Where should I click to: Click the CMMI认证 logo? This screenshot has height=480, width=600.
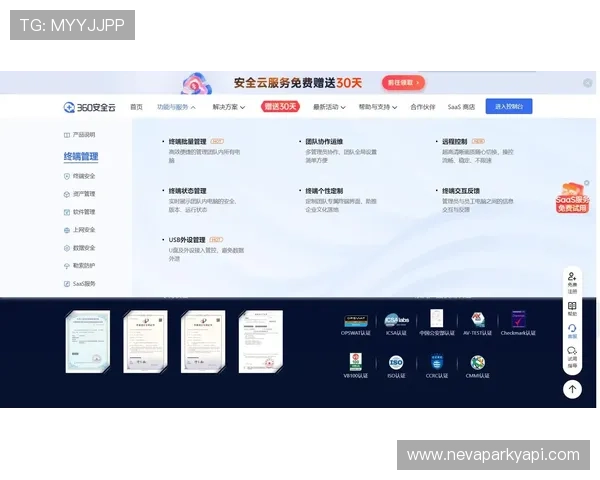(x=478, y=362)
